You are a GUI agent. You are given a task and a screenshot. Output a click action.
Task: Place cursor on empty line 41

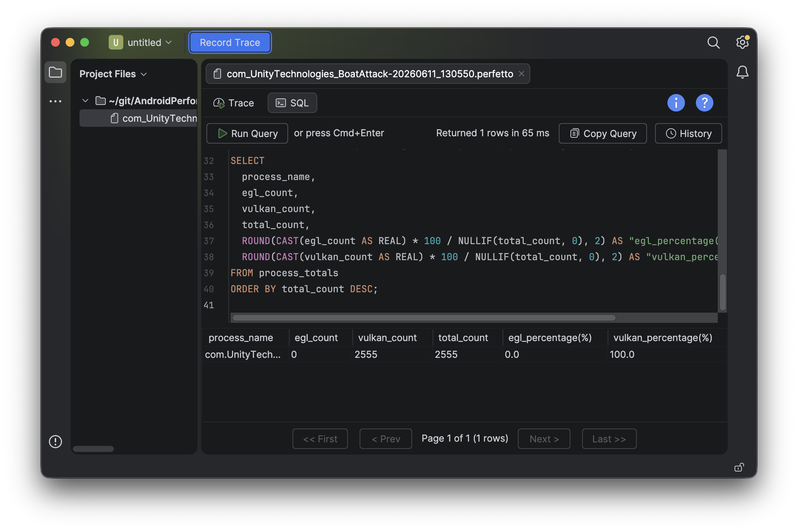click(x=473, y=305)
